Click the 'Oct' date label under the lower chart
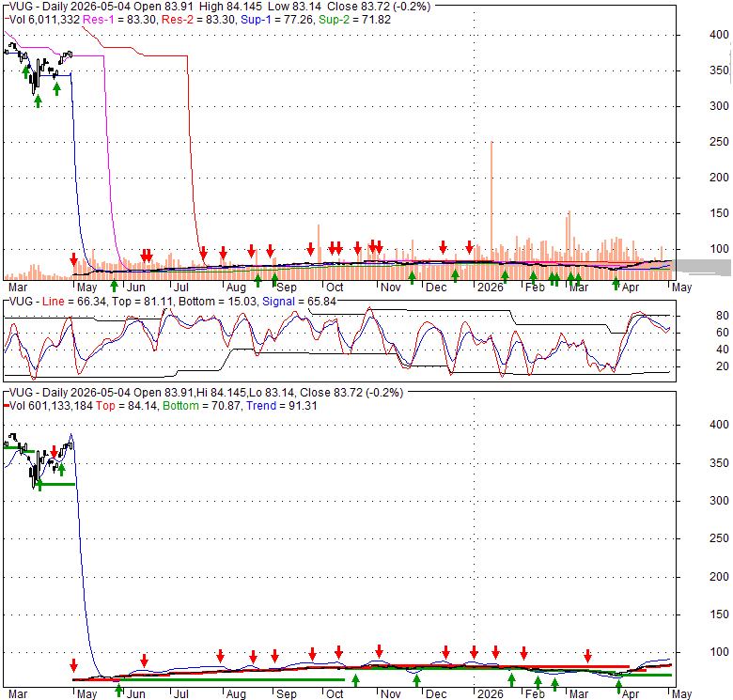The width and height of the screenshot is (733, 700). pyautogui.click(x=335, y=694)
